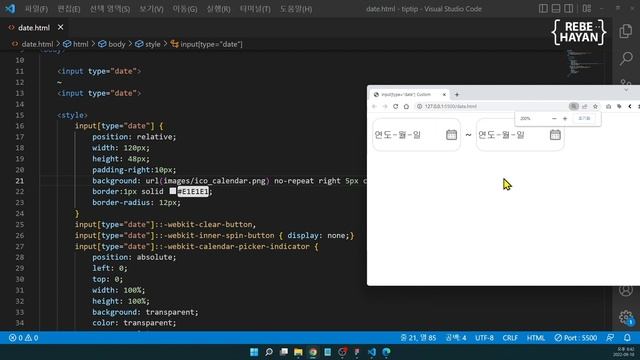Screen dimensions: 640x360
Task: Open notifications bell in the status bar
Action: click(627, 338)
